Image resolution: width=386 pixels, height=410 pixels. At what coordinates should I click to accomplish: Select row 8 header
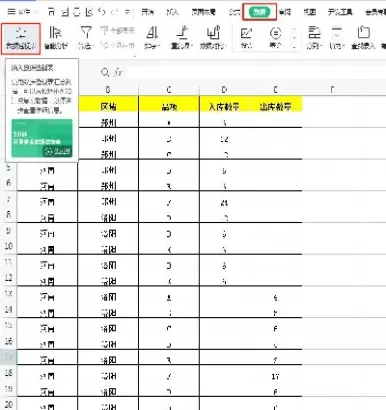pyautogui.click(x=9, y=215)
